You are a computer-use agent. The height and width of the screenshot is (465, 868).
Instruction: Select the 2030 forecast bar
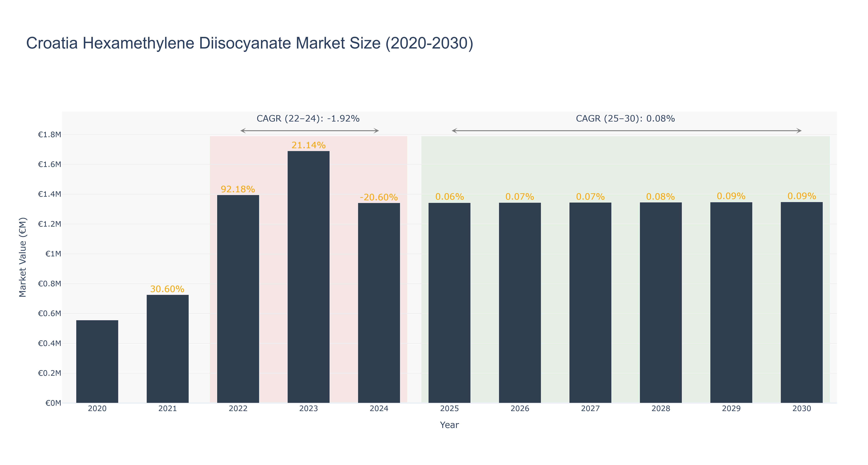coord(801,302)
